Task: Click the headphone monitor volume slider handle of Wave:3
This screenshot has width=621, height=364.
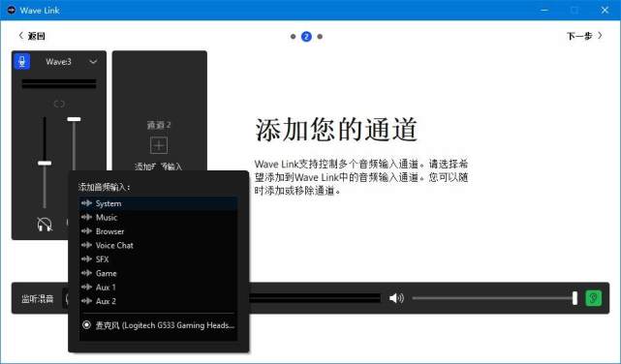Action: (x=45, y=163)
